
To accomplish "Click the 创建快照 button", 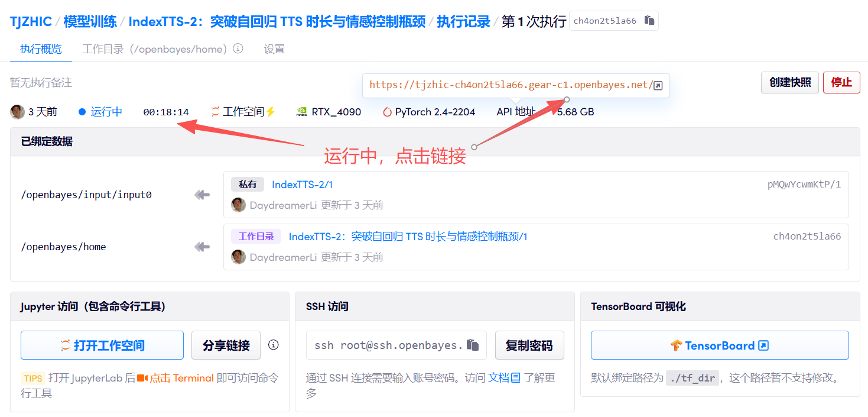I will point(789,82).
